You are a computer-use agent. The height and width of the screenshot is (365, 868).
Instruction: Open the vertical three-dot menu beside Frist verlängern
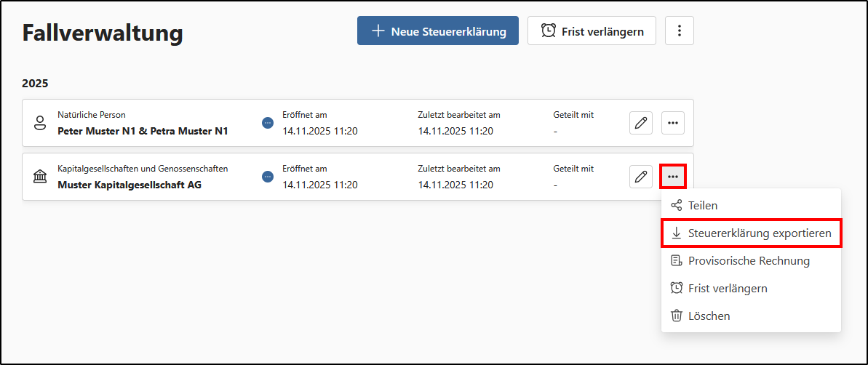pos(680,31)
